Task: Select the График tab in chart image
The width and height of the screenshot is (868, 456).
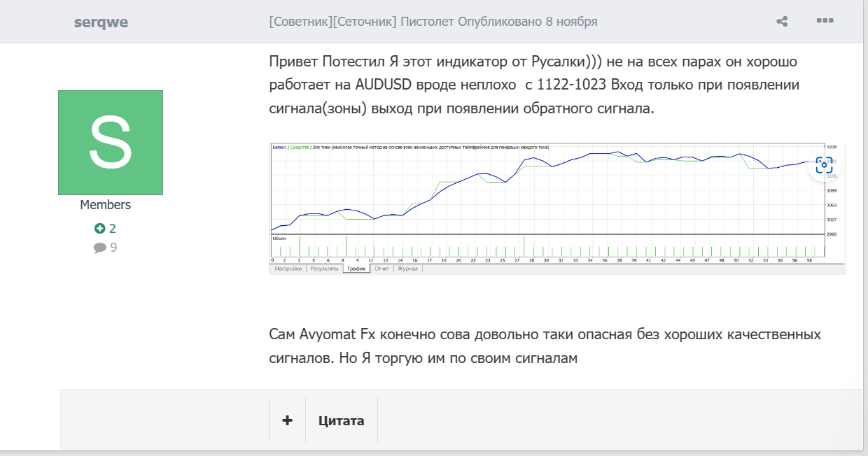Action: click(357, 269)
